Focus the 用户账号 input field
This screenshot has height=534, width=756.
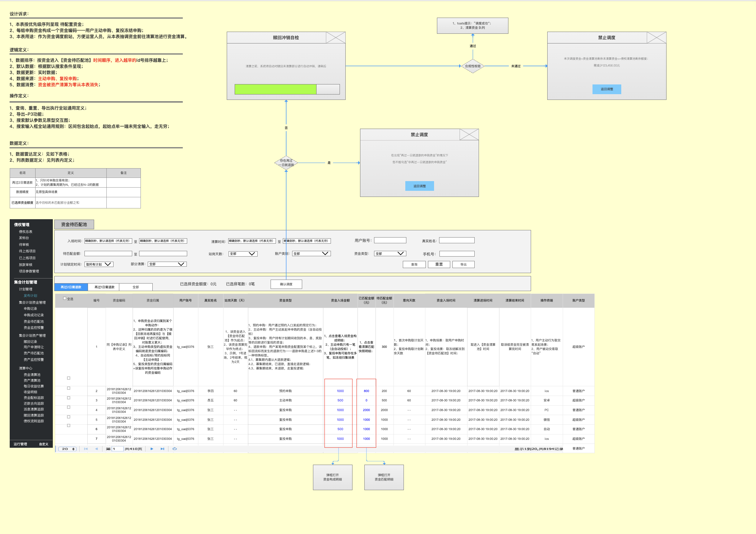tap(390, 240)
